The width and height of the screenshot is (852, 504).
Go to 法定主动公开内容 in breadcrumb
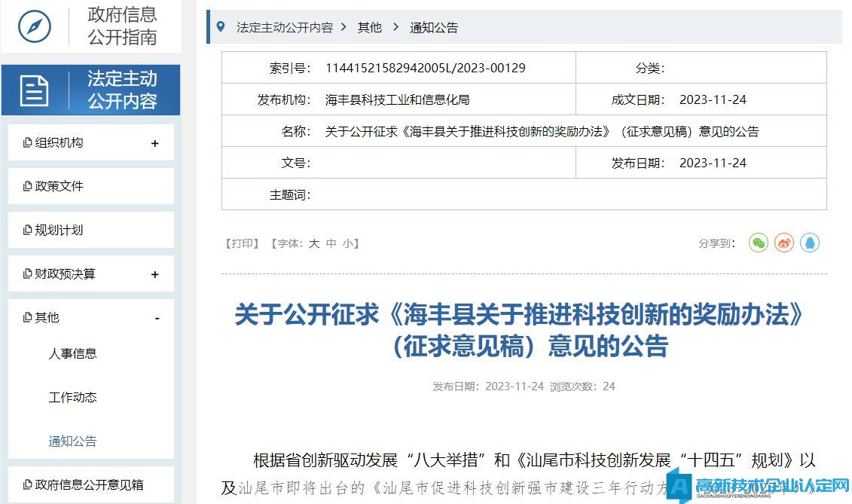pyautogui.click(x=284, y=27)
